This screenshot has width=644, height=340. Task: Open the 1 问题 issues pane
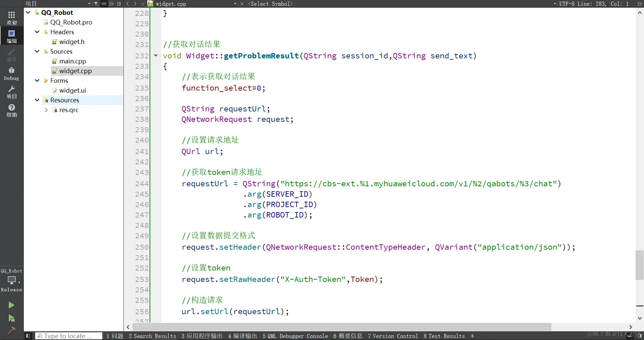tap(115, 336)
